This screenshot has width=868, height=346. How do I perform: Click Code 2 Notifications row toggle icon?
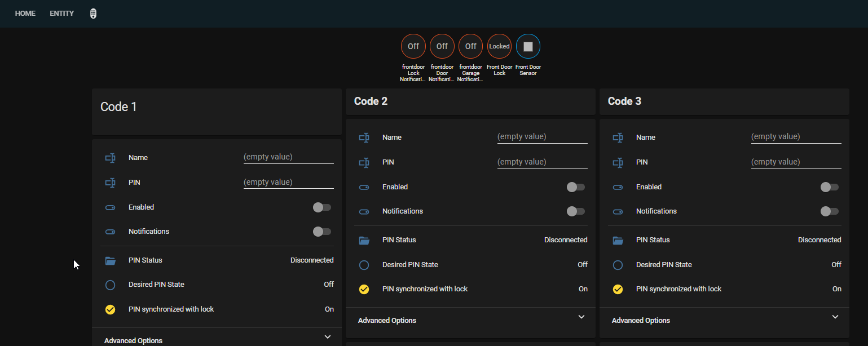pos(364,211)
